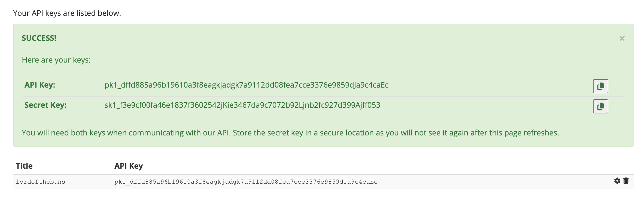644x198 pixels.
Task: Click the API Key label in the banner
Action: coord(40,85)
